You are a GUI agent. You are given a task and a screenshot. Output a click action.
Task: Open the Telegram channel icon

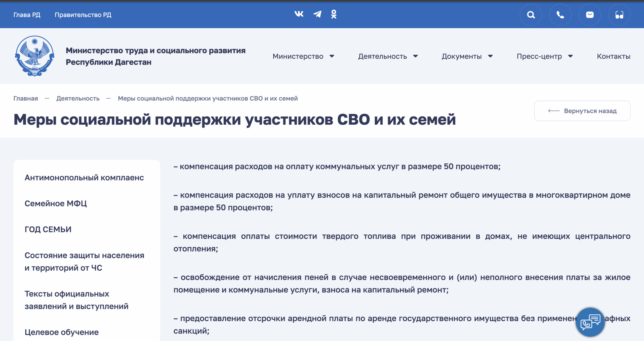tap(317, 14)
